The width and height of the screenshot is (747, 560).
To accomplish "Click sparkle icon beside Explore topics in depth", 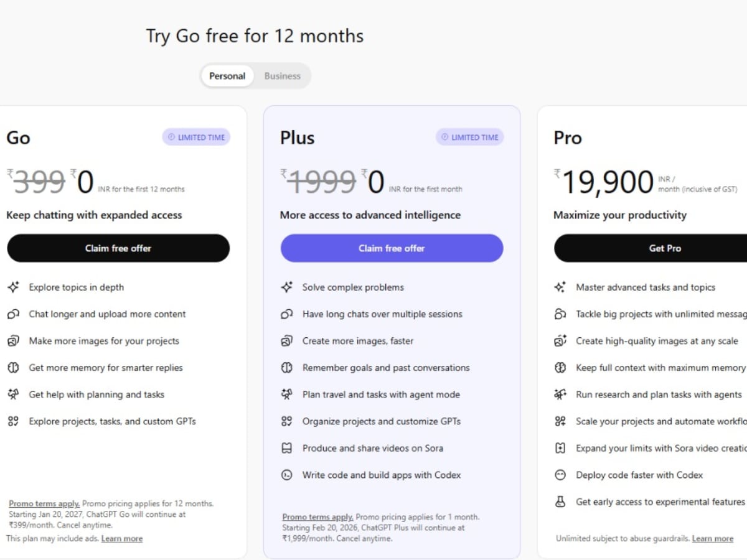I will click(x=13, y=287).
